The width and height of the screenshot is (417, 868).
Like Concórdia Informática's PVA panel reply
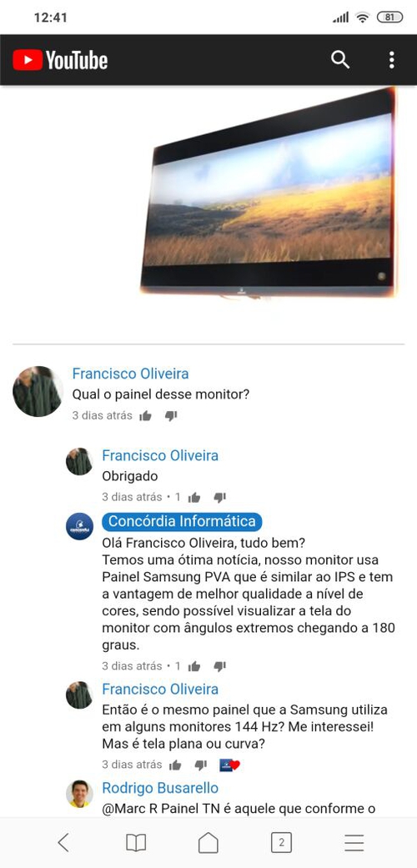[x=193, y=666]
